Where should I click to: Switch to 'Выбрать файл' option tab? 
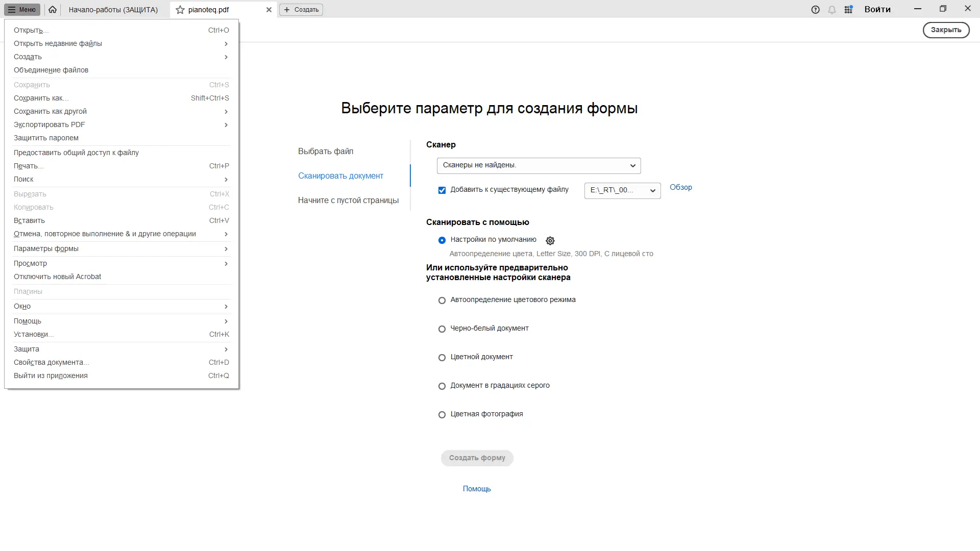[x=326, y=151]
